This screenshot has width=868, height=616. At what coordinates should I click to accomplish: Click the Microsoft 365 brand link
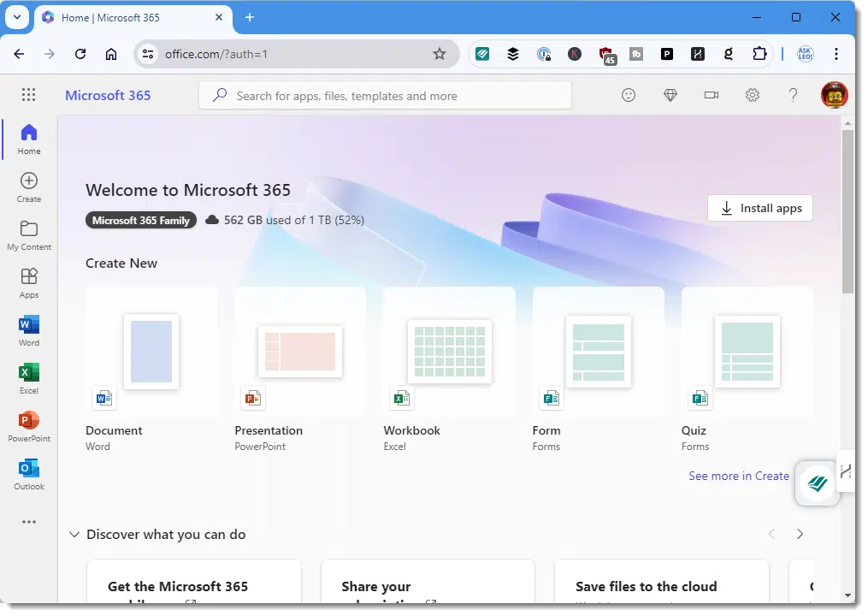108,95
